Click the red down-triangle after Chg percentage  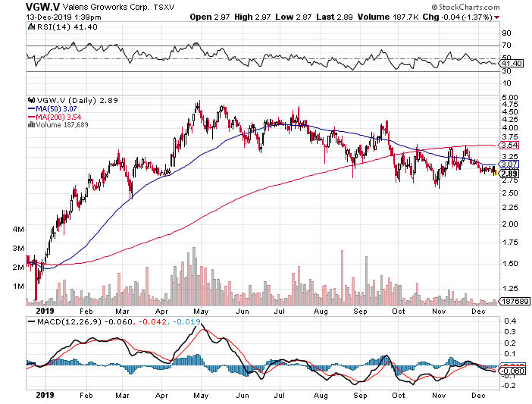click(497, 17)
